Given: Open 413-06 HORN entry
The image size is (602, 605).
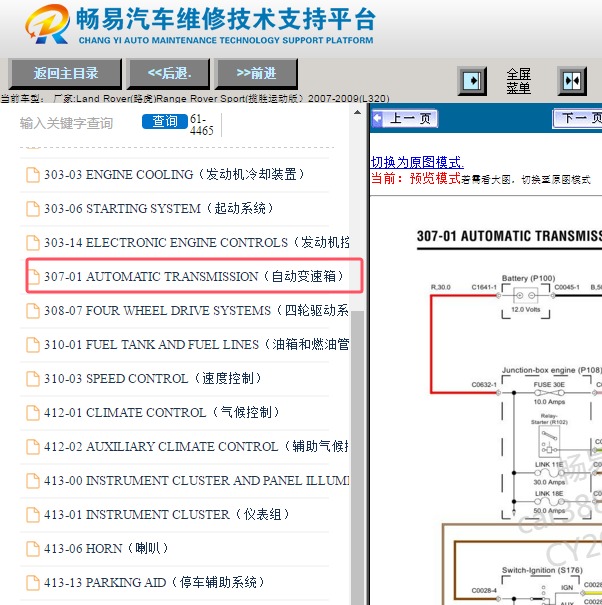Looking at the screenshot, I should [x=106, y=548].
